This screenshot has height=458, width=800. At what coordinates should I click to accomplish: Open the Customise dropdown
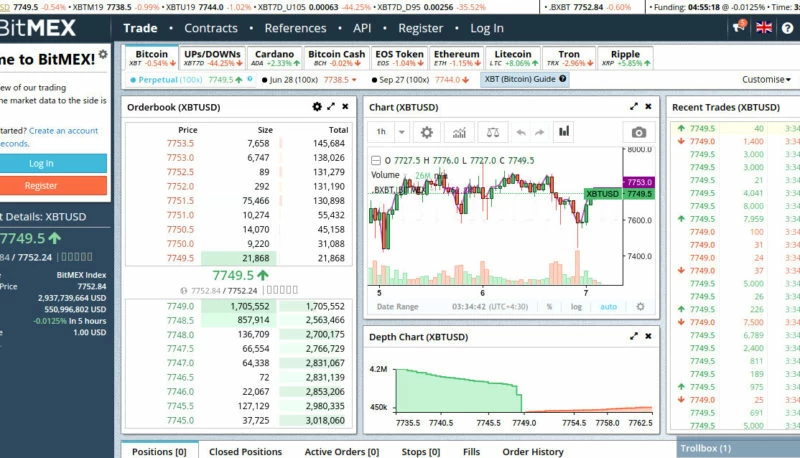[x=765, y=79]
